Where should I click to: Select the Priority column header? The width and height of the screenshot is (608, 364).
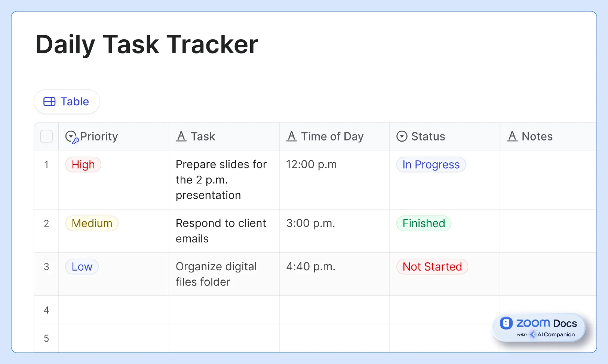tap(99, 136)
